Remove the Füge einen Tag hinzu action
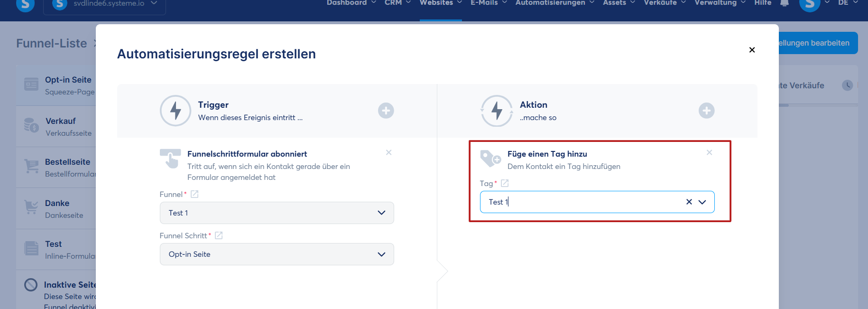This screenshot has height=309, width=868. click(709, 152)
